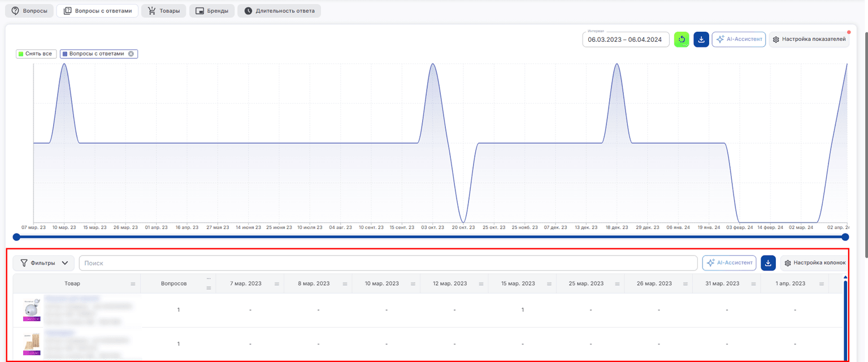Open the Товары tab
The height and width of the screenshot is (362, 868).
click(163, 11)
